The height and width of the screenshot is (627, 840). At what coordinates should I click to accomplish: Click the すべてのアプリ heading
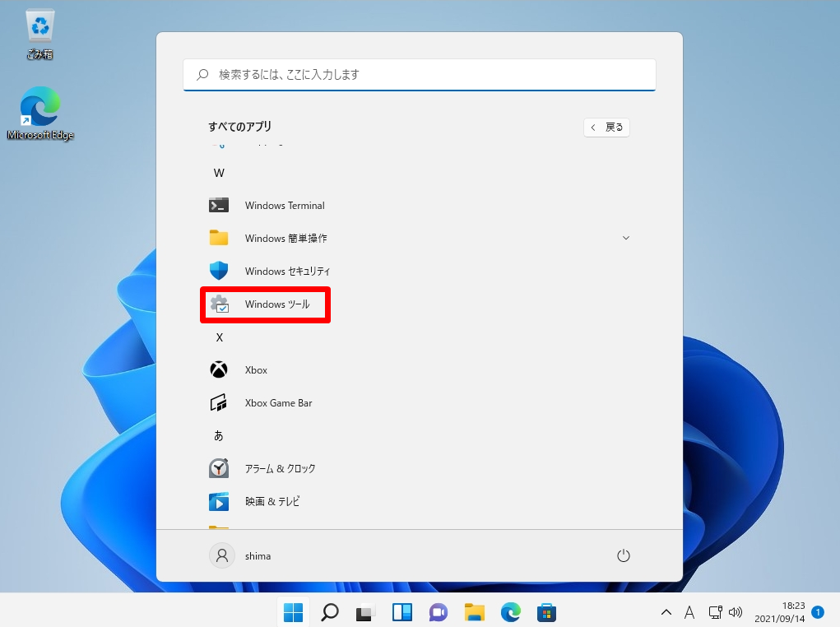239,127
